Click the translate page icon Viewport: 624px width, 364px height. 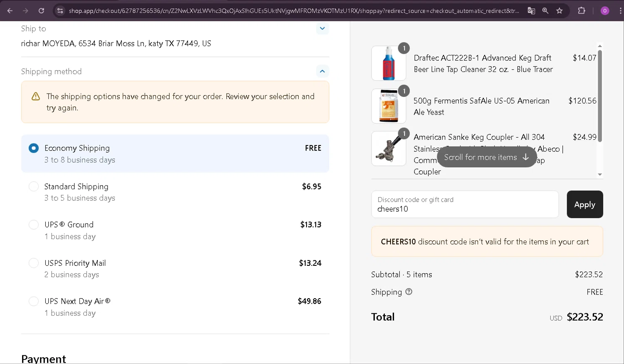531,11
